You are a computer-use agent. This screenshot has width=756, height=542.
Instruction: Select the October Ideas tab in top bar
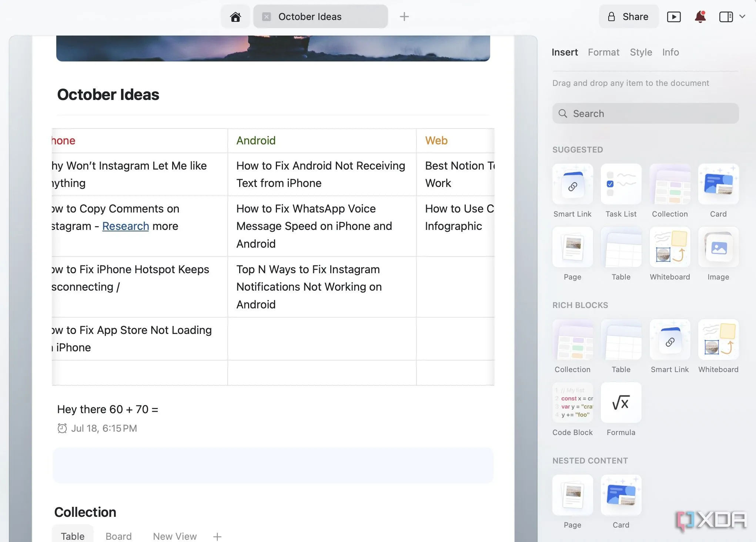(x=320, y=17)
